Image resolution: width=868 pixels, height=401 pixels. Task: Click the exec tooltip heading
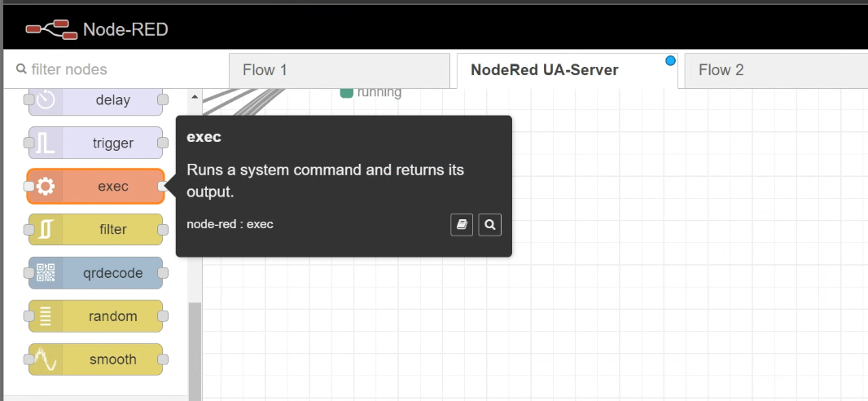pyautogui.click(x=204, y=137)
